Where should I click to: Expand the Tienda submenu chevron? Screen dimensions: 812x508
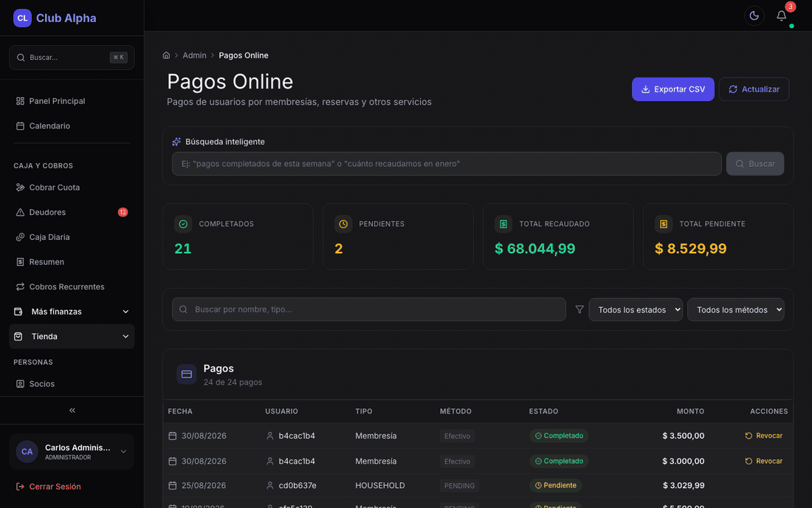coord(125,337)
